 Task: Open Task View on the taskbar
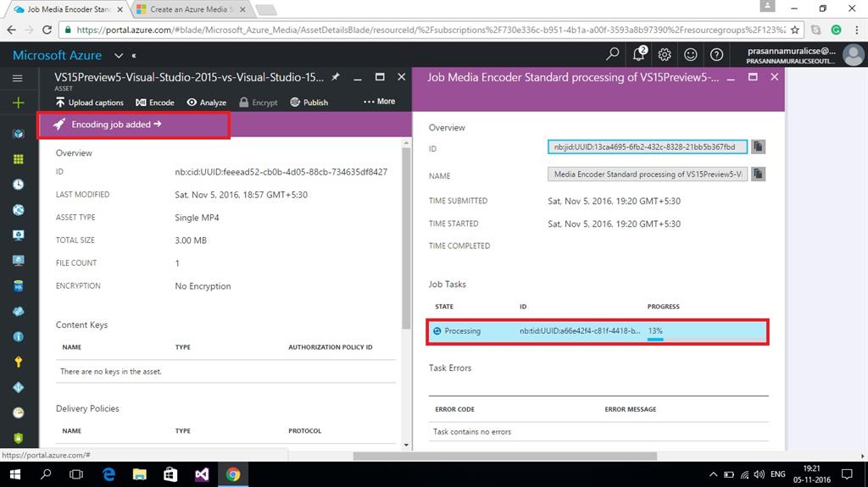coord(76,474)
